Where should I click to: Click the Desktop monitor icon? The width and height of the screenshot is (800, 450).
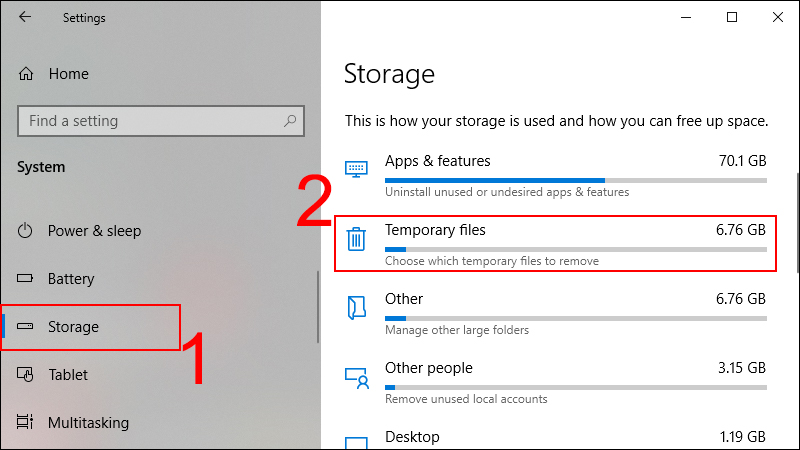[356, 442]
